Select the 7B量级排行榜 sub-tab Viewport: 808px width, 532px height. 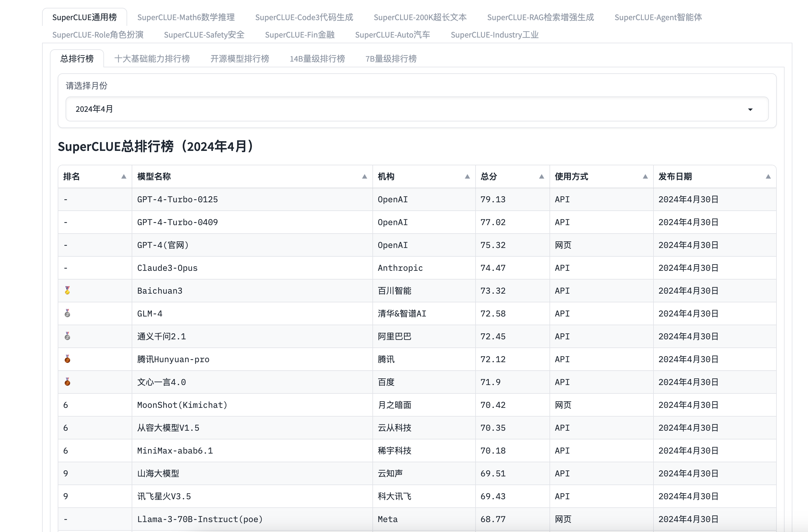[x=391, y=59]
